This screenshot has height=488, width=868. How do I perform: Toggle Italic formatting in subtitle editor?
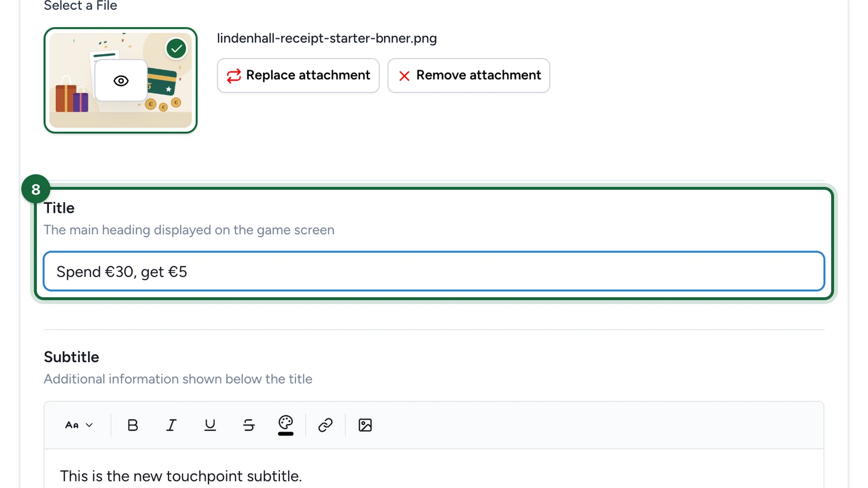171,425
